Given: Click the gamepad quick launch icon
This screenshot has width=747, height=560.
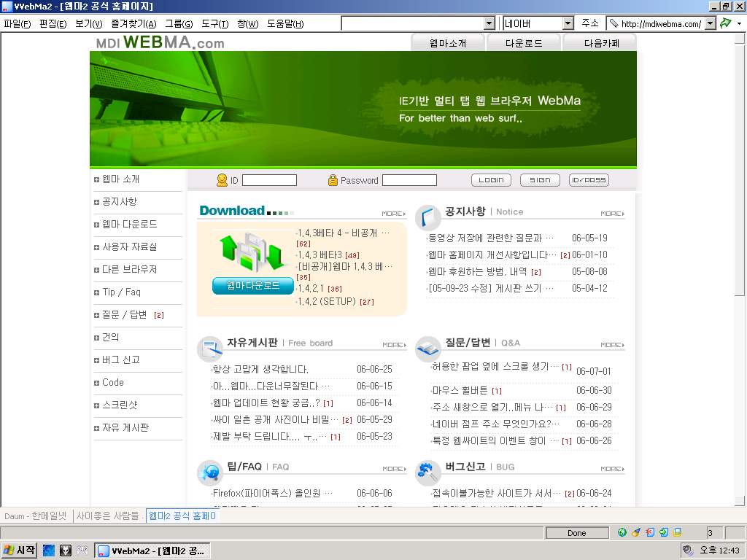Looking at the screenshot, I should coord(82,551).
